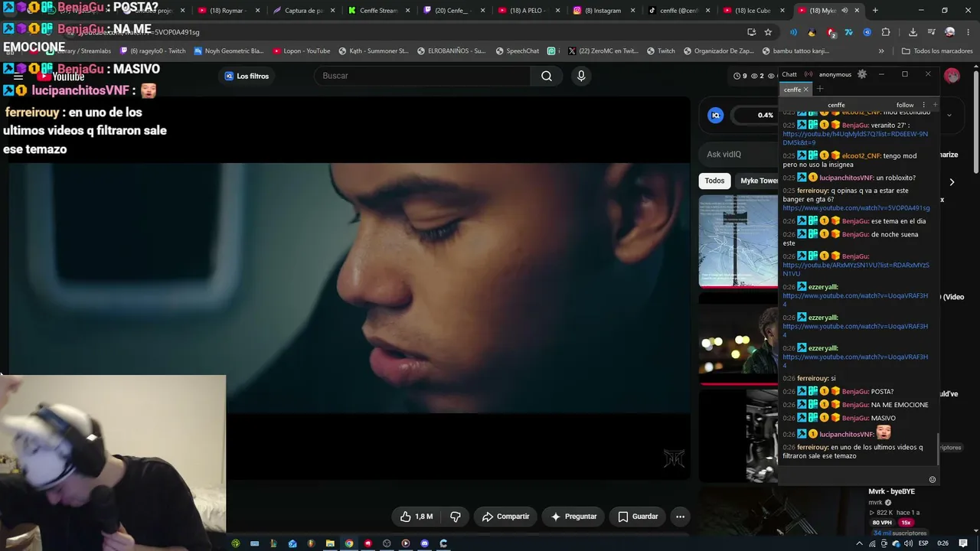Select the Todos filter chip

(714, 181)
